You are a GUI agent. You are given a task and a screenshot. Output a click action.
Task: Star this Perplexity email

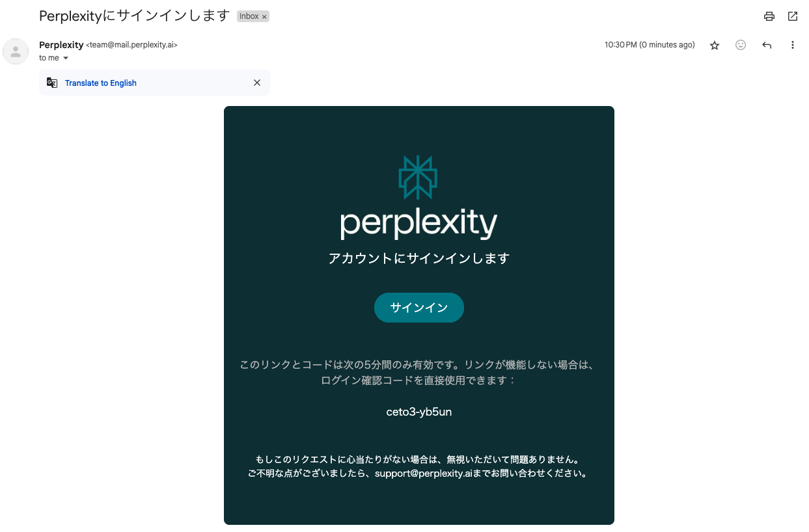click(715, 45)
